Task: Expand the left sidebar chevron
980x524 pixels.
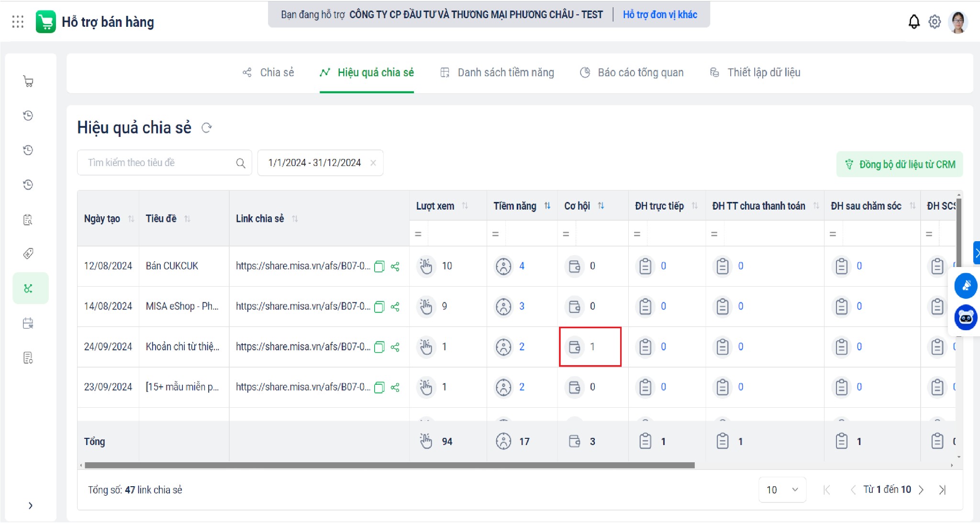Action: [x=30, y=505]
